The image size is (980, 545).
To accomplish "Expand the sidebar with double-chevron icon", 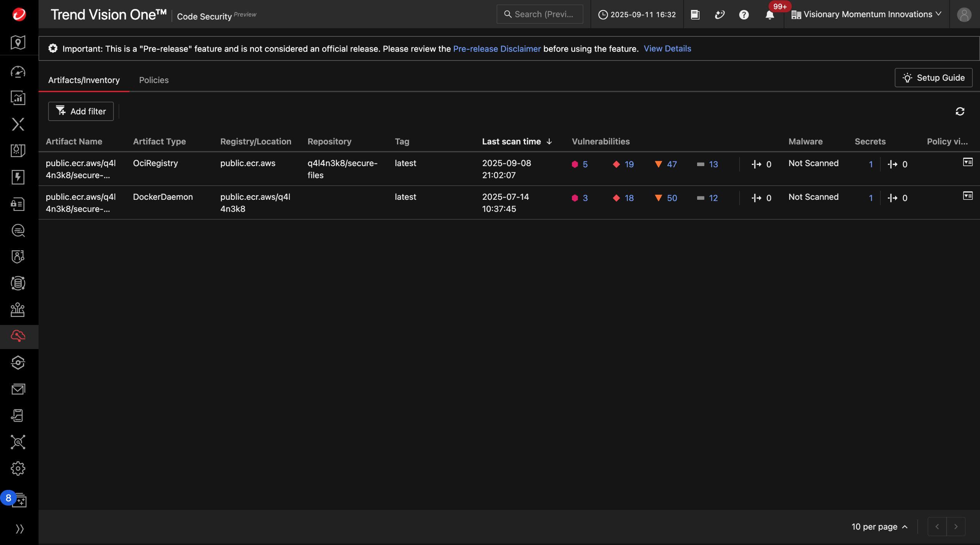I will 20,529.
